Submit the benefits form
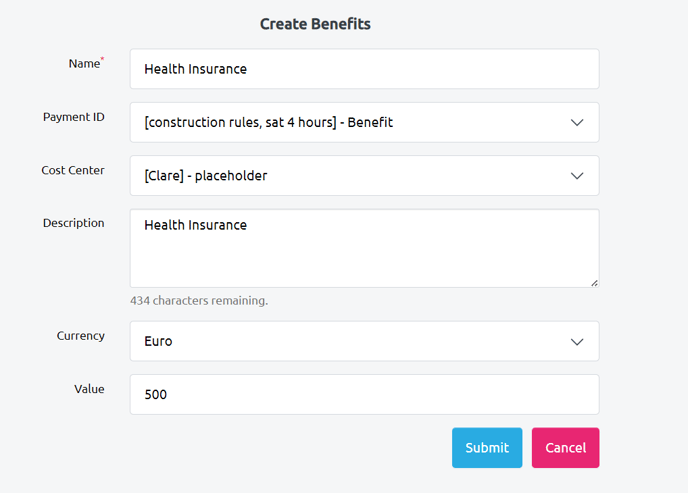Screen dimensions: 688x493 (x=487, y=448)
